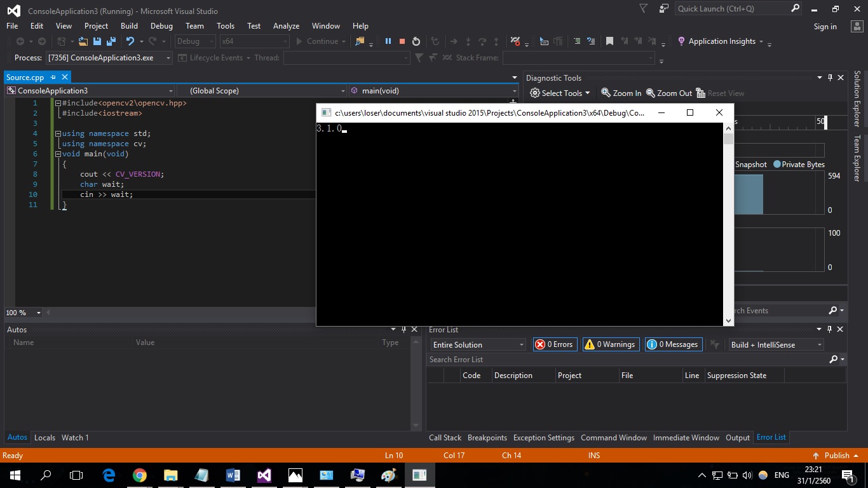The image size is (868, 488).
Task: Click the Undo arrow icon
Action: [130, 41]
